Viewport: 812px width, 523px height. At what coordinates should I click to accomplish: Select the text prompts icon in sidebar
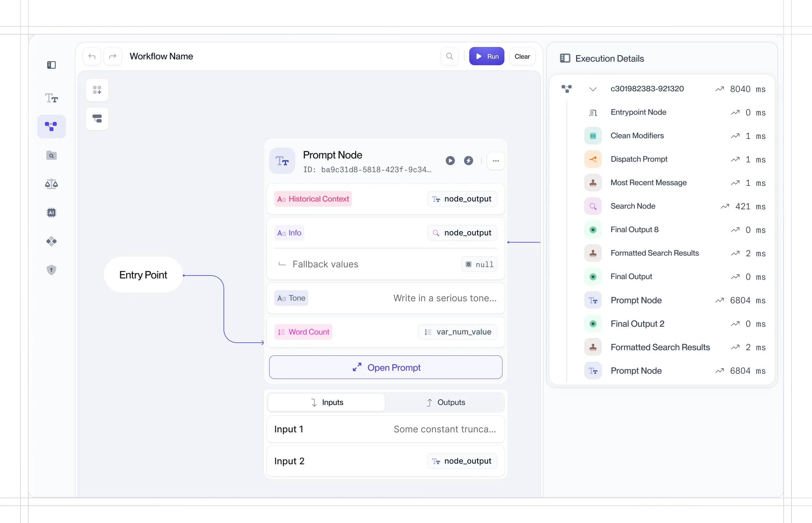pos(51,98)
